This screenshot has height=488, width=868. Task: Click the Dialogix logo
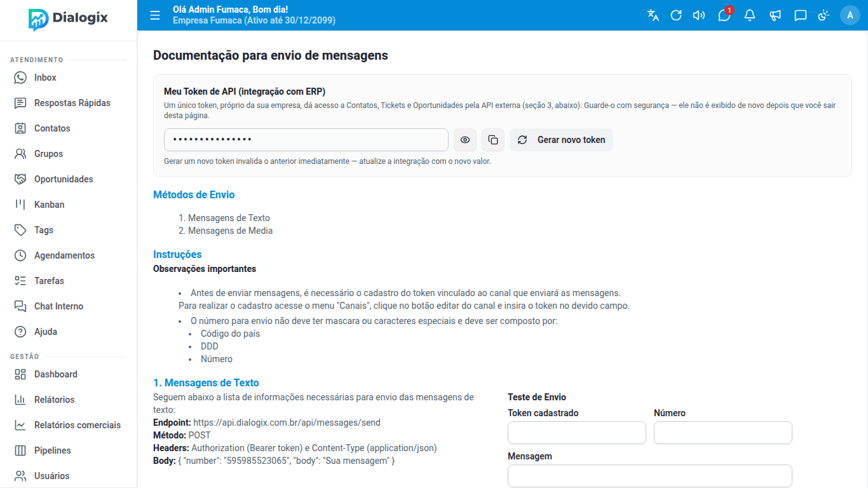tap(69, 19)
